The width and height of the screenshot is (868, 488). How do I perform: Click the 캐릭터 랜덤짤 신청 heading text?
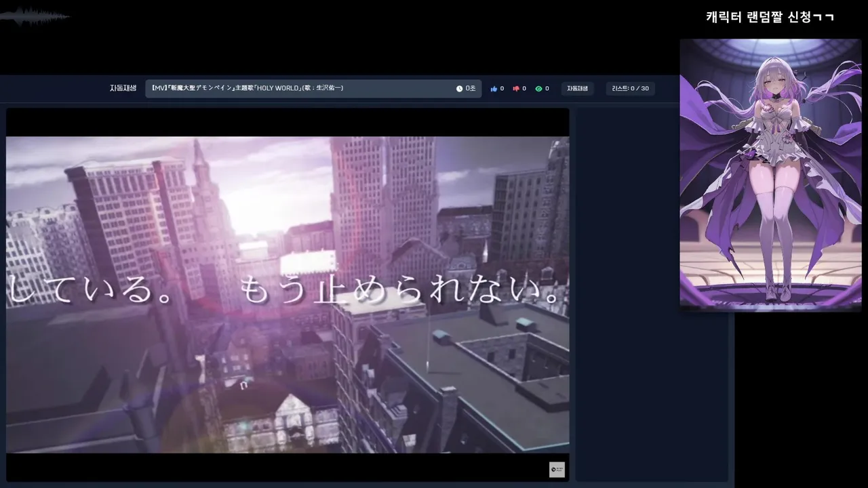[x=770, y=18]
